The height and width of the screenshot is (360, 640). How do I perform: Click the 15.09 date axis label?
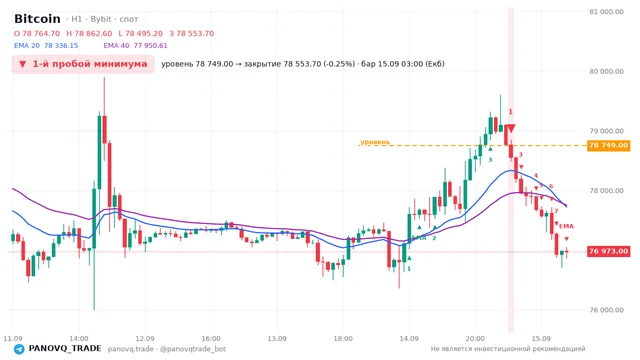[x=542, y=339]
